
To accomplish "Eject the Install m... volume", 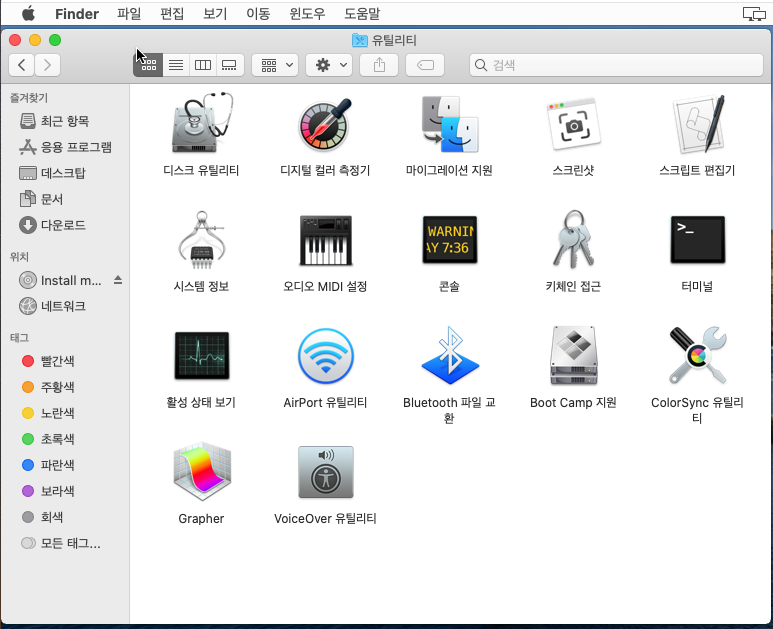I will pos(117,279).
